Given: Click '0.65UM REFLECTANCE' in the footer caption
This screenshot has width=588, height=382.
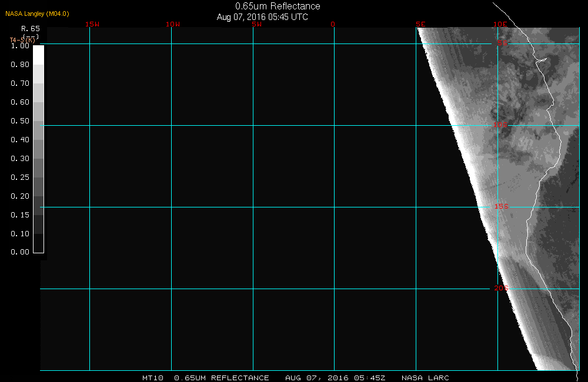Looking at the screenshot, I should tap(222, 378).
